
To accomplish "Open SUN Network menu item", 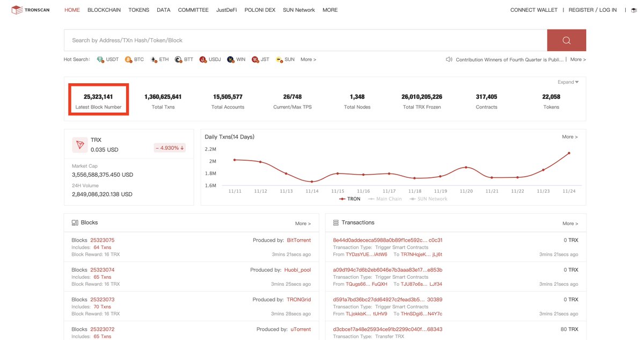I will [299, 10].
